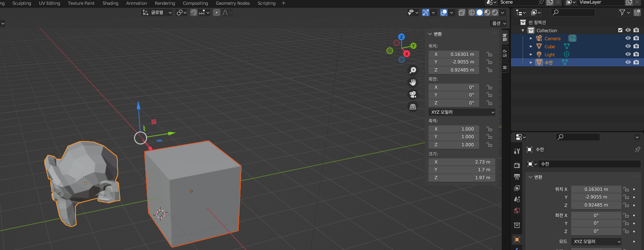Click the new collection icon in outliner
The height and width of the screenshot is (250, 644).
637,12
